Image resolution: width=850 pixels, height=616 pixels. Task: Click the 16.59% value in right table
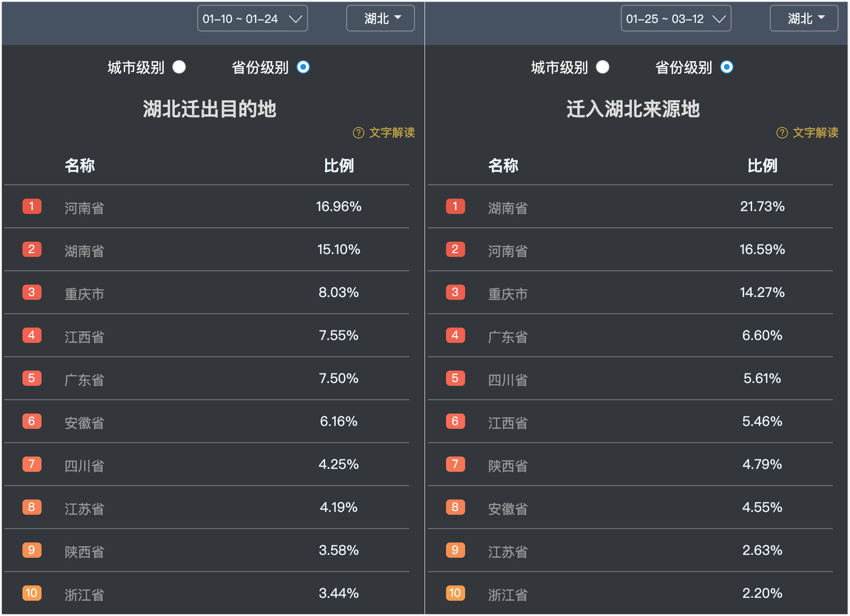click(x=762, y=249)
